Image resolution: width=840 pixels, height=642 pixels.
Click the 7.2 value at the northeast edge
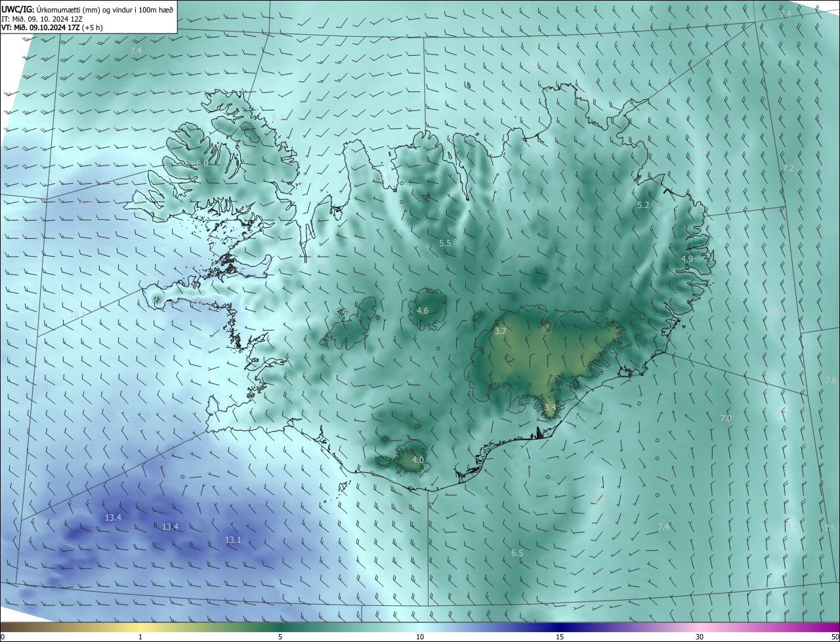(x=788, y=169)
